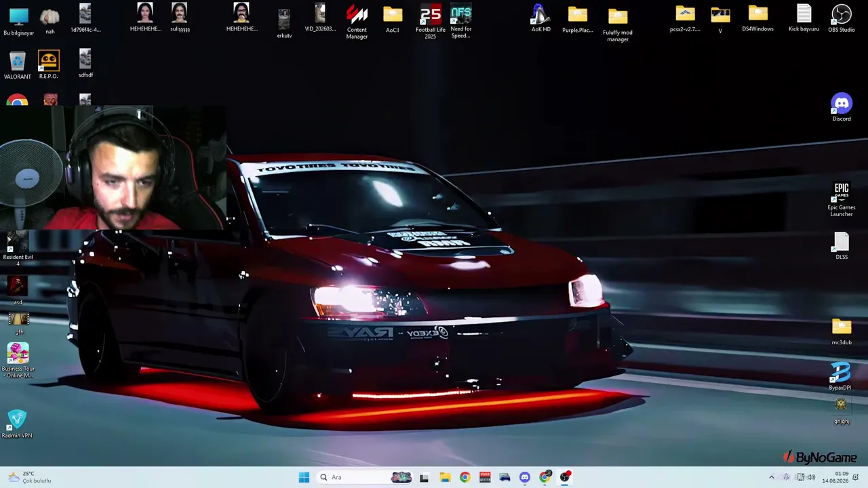Open Epic Games Launcher desktop shortcut
Viewport: 868px width, 488px height.
[x=842, y=199]
